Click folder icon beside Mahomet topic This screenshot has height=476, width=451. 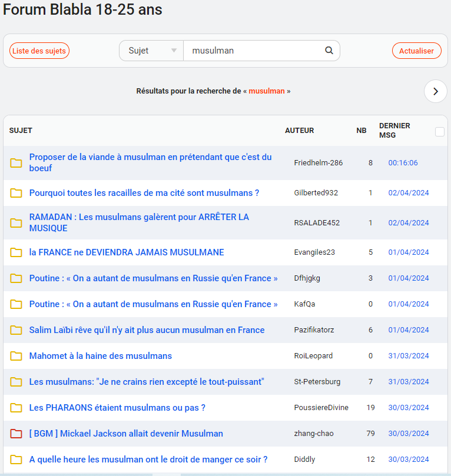[16, 356]
